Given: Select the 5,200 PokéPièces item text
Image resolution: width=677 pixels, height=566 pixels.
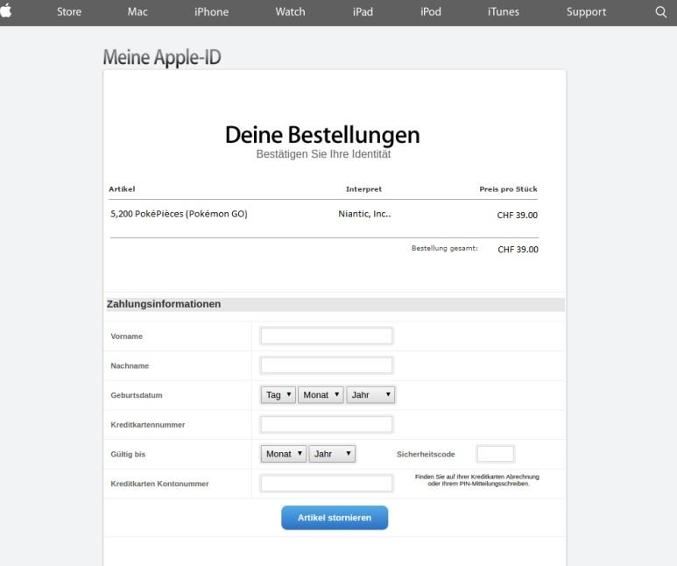Looking at the screenshot, I should [179, 214].
